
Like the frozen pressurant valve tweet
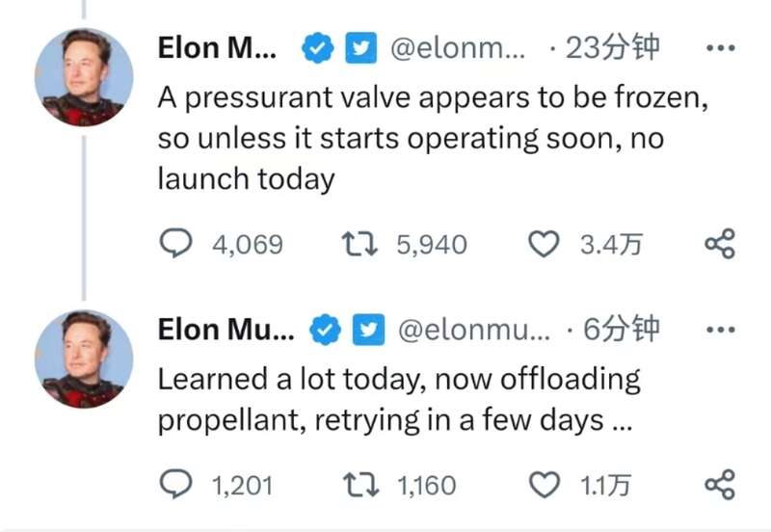coord(545,245)
